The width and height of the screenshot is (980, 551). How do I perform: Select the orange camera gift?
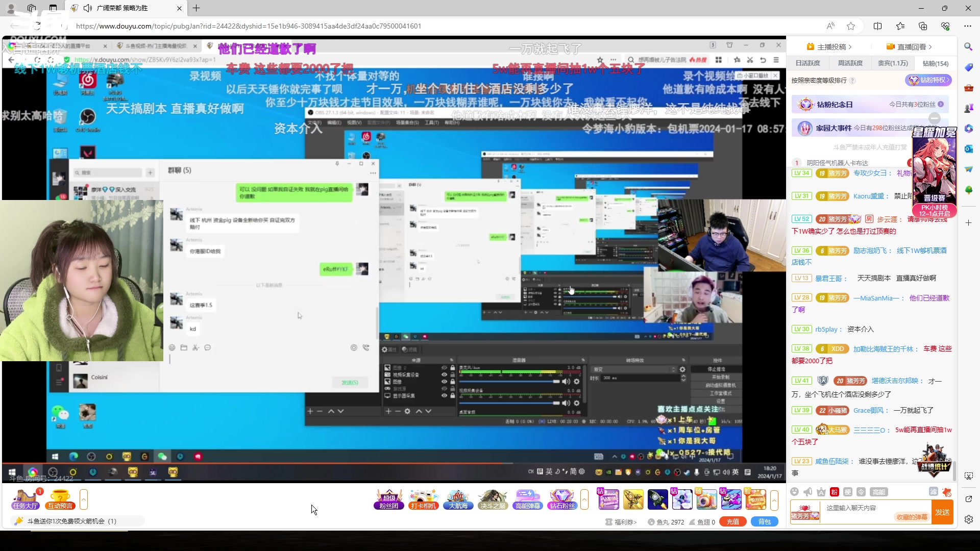[706, 499]
